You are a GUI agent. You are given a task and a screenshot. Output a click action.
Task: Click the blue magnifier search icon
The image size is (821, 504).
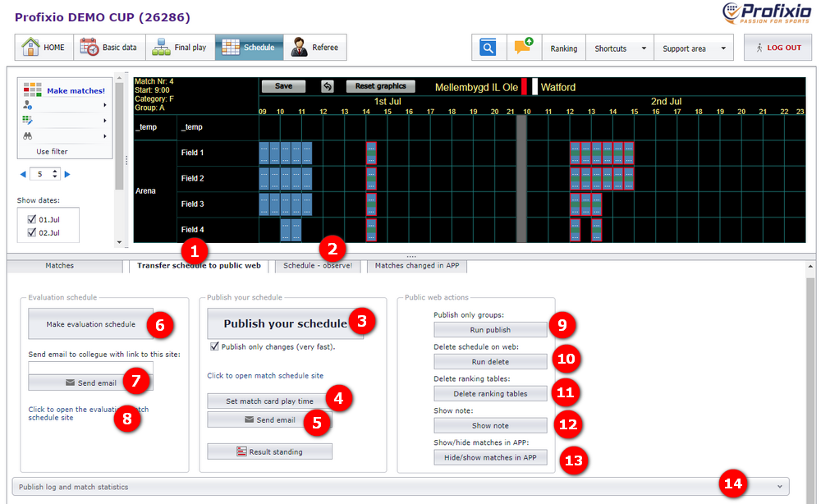[x=488, y=48]
